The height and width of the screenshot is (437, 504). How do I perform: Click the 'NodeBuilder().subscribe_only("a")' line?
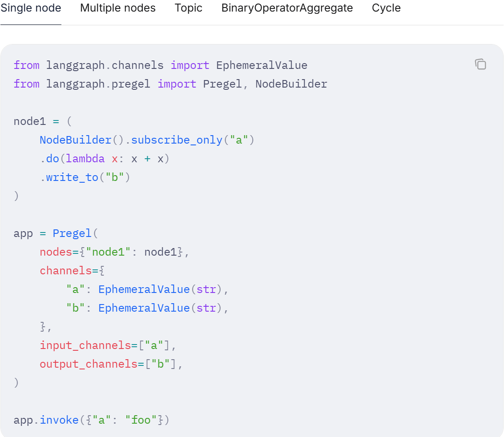[147, 140]
